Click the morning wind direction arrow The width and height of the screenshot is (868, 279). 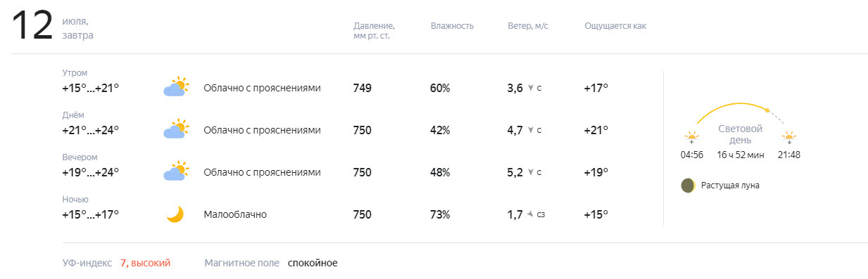pyautogui.click(x=531, y=88)
